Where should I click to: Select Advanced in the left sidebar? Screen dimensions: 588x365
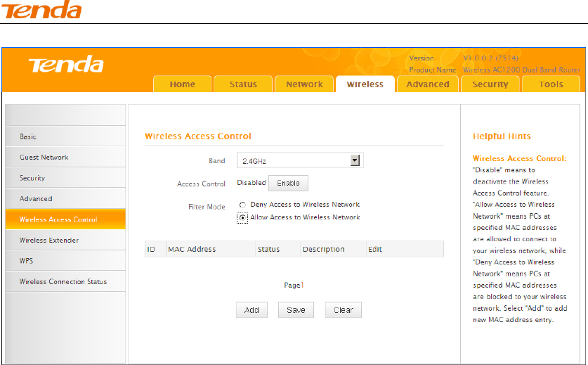65,198
